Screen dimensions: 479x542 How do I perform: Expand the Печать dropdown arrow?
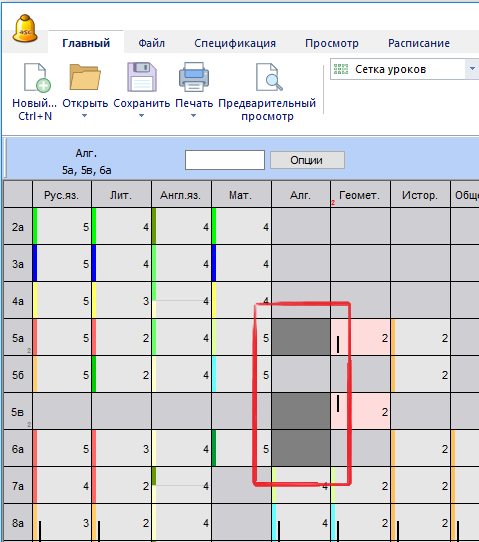194,116
